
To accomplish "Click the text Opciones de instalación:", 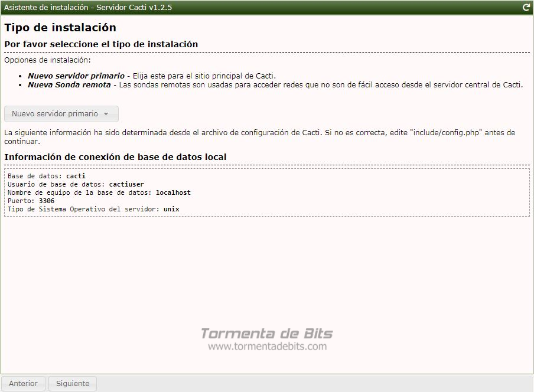I will 47,60.
